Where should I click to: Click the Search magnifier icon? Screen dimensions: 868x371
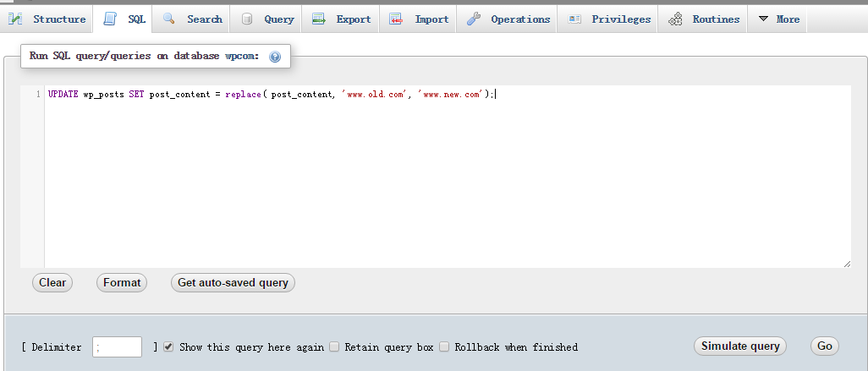pos(169,19)
